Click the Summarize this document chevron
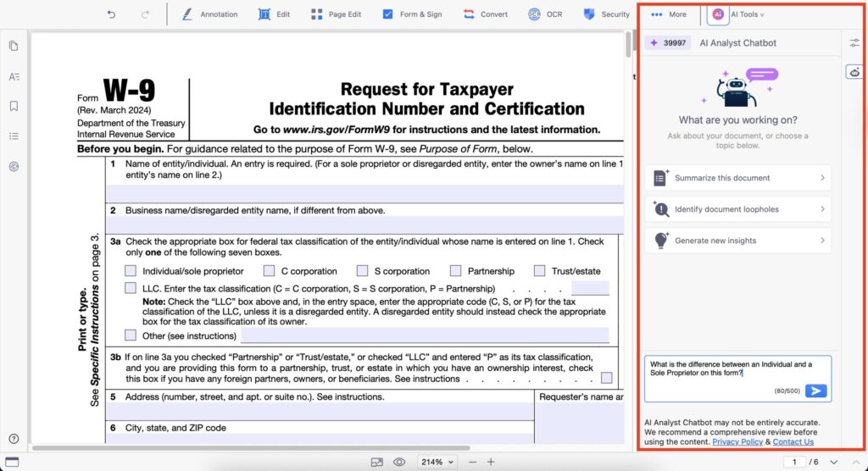 (822, 178)
